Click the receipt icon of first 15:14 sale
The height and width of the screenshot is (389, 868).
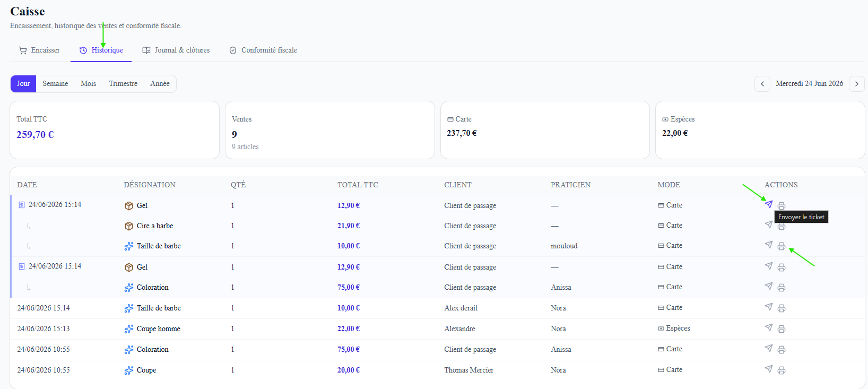22,205
